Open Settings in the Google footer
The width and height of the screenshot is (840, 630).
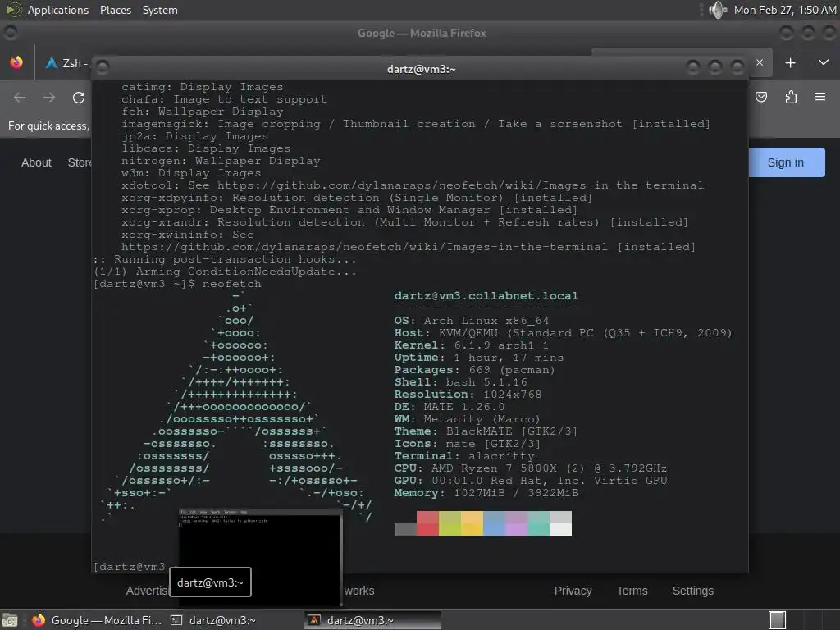pos(692,591)
